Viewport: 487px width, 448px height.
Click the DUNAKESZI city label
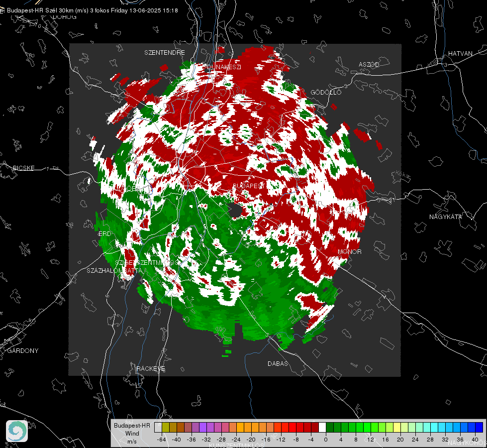pyautogui.click(x=224, y=67)
